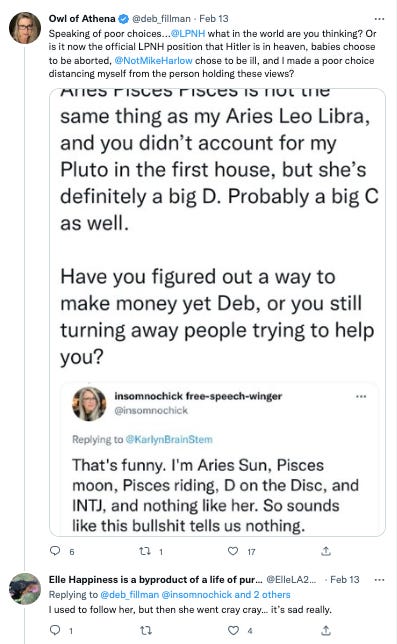
Task: Show the '2 others' reply recipients
Action: click(271, 594)
